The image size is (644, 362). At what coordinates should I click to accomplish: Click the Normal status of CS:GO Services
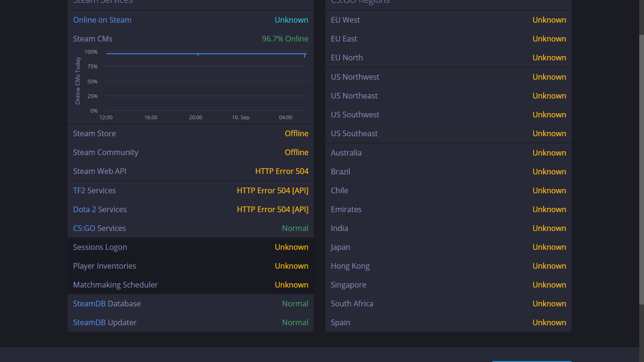295,228
